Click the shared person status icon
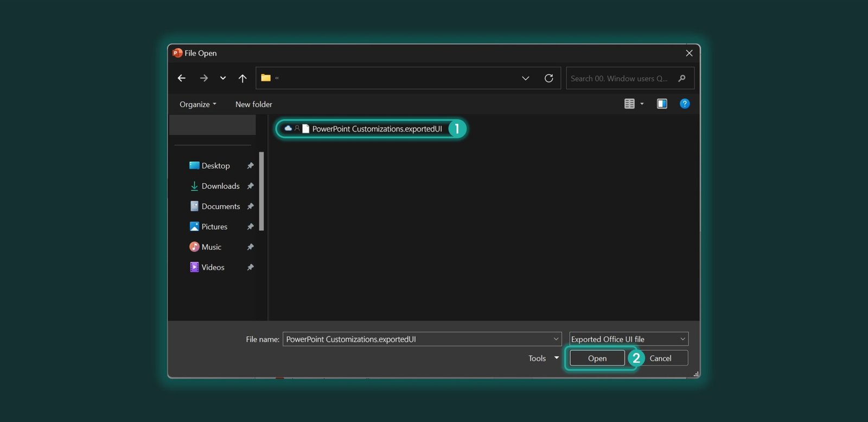This screenshot has height=422, width=868. coord(297,128)
